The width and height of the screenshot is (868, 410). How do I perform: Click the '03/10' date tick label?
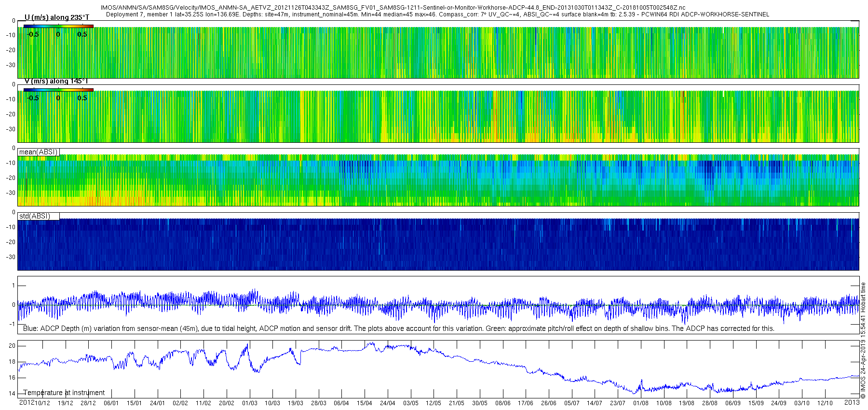click(802, 403)
